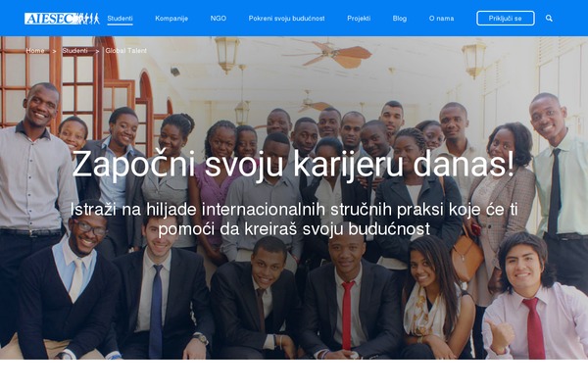This screenshot has height=392, width=588.
Task: Click the AIESEC logo
Action: 62,19
